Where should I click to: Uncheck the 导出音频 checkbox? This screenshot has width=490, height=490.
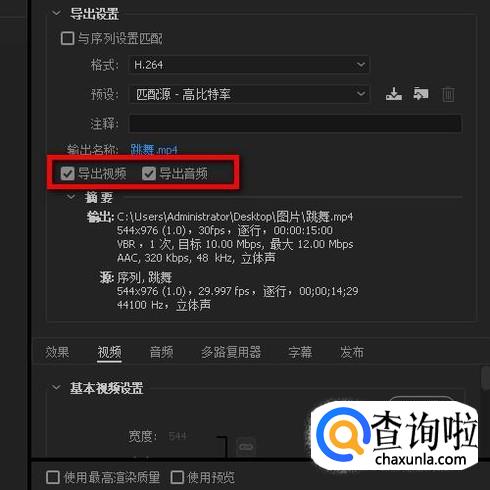point(149,173)
